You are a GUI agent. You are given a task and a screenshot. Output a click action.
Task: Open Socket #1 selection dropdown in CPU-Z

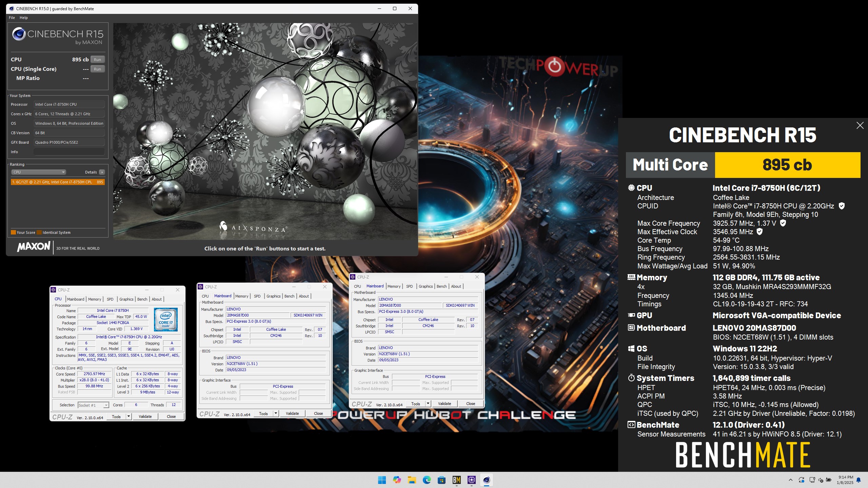[x=93, y=405]
